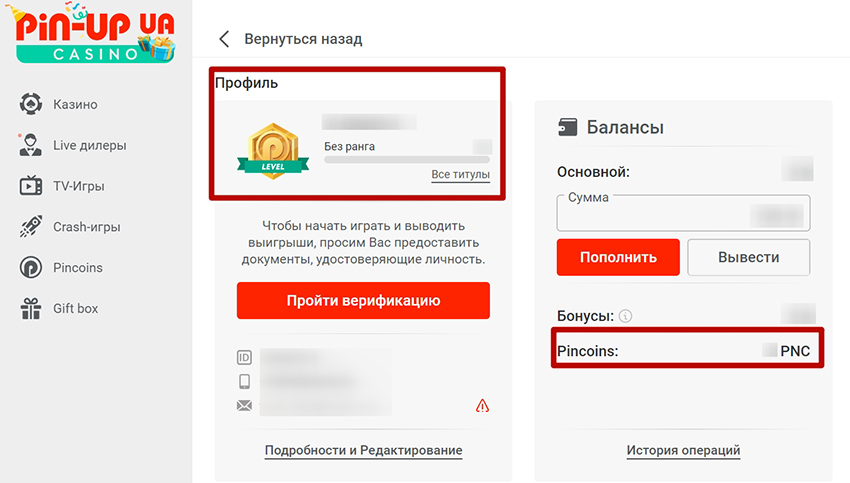Open the Gift box menu item
Image resolution: width=850 pixels, height=483 pixels.
(75, 308)
